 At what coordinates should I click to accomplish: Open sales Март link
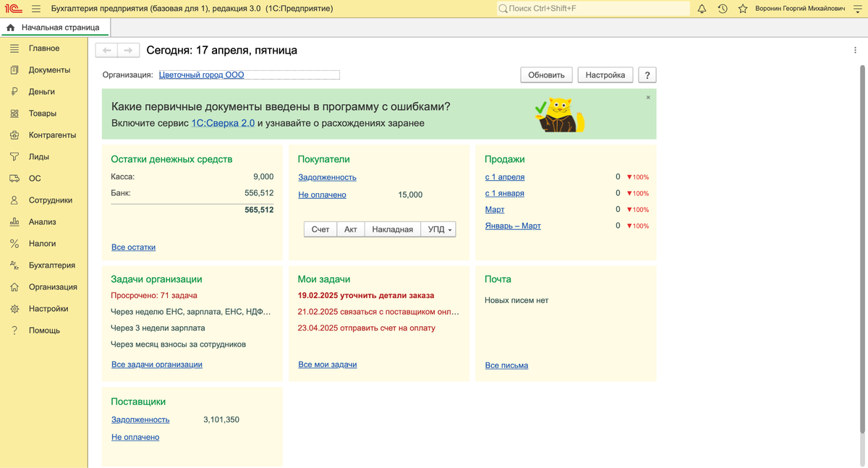tap(495, 210)
